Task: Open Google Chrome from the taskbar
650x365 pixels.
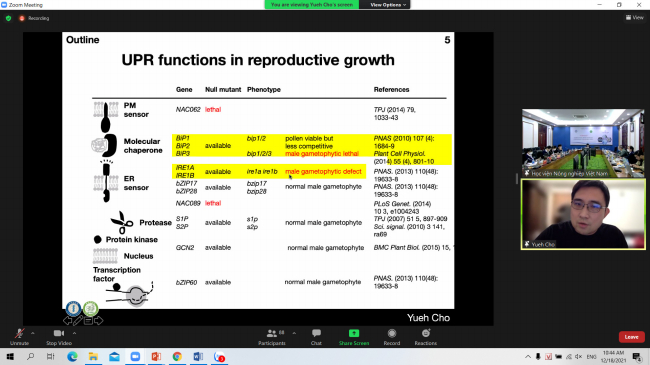Action: (x=177, y=357)
